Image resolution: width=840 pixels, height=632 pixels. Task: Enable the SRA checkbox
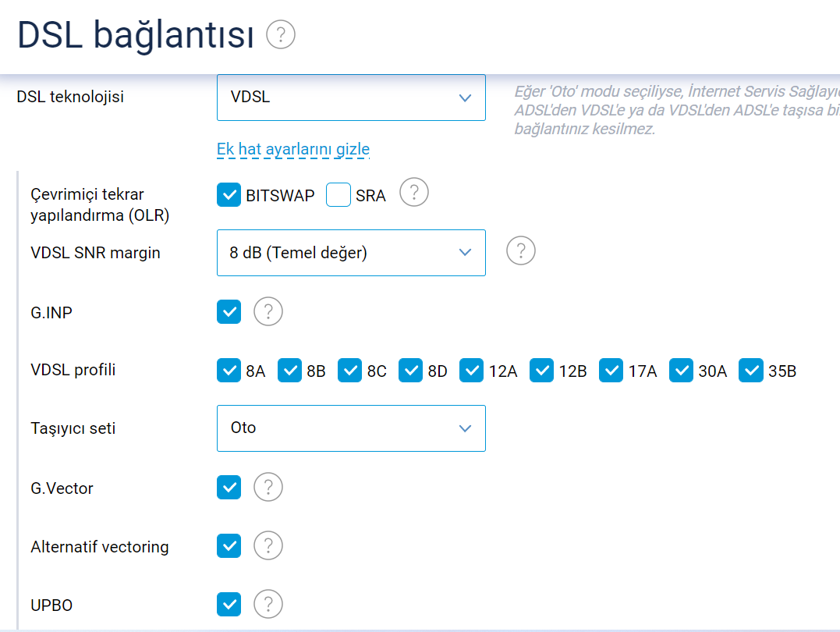[338, 194]
